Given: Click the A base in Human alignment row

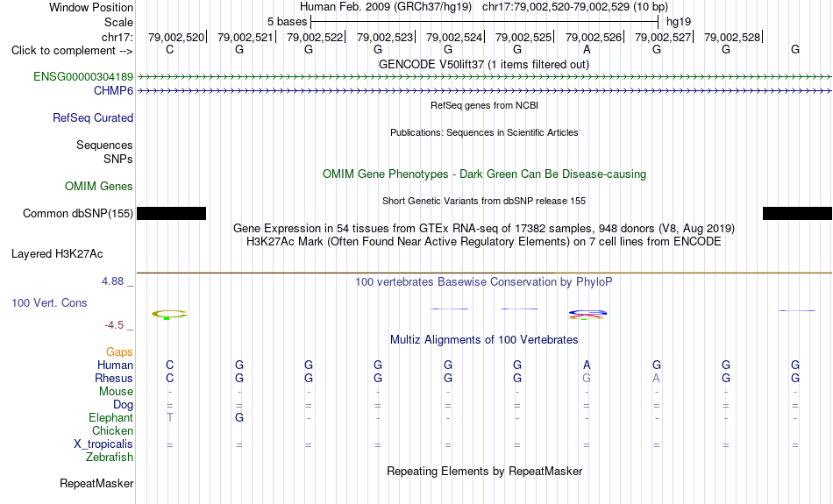Looking at the screenshot, I should (x=587, y=365).
